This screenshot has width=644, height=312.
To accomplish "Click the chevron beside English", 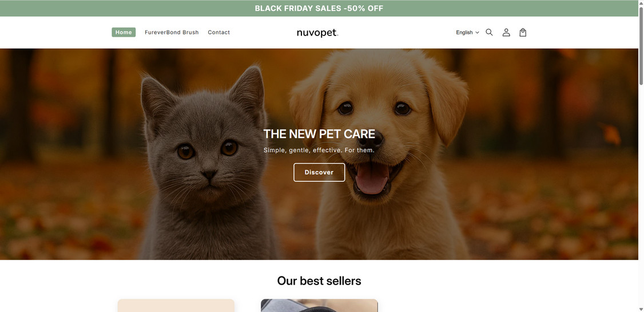I will click(x=477, y=33).
